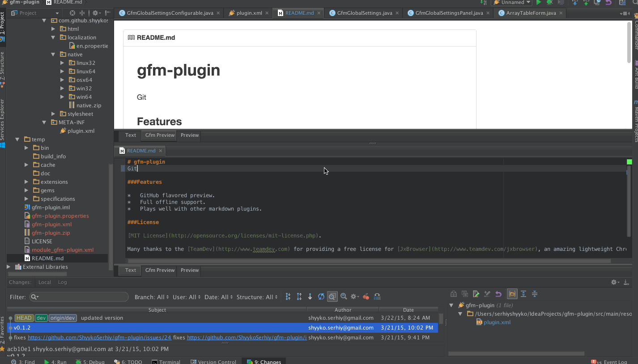Click the expand all icon in changes tree
This screenshot has height=364, width=638.
click(523, 294)
